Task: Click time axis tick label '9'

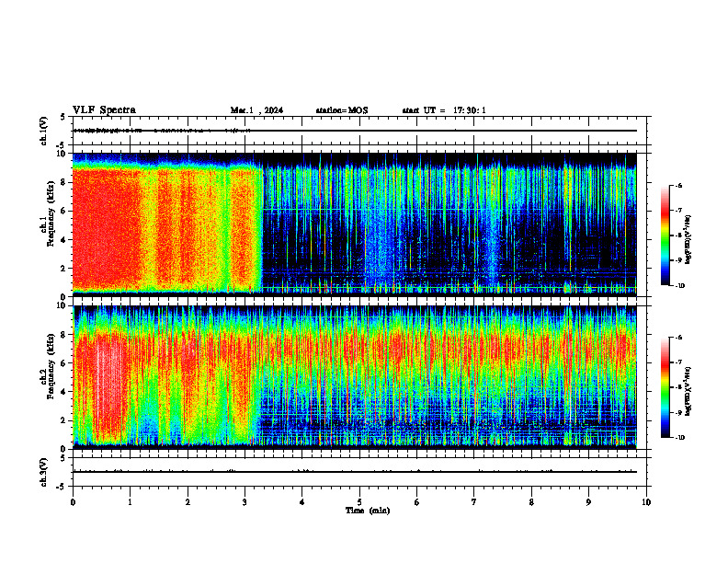Action: tap(588, 502)
